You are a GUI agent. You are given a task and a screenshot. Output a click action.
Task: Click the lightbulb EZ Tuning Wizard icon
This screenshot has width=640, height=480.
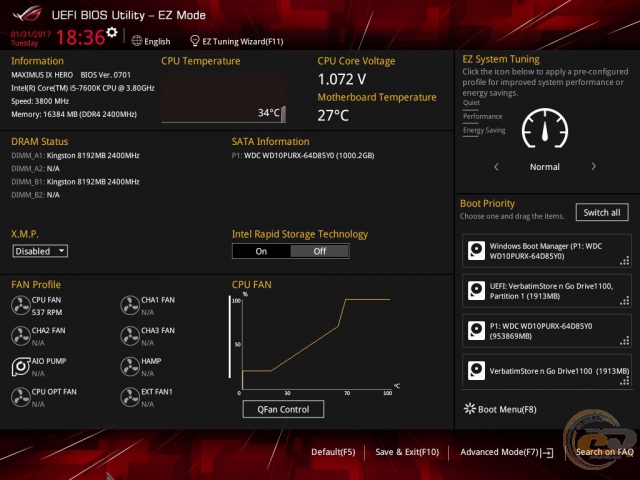coord(195,41)
